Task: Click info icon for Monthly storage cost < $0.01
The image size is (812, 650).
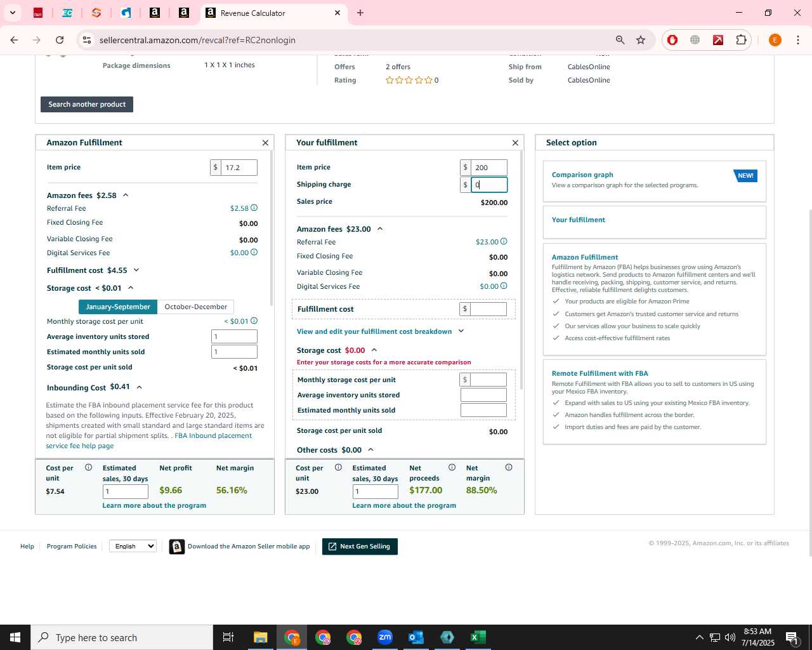Action: coord(254,321)
